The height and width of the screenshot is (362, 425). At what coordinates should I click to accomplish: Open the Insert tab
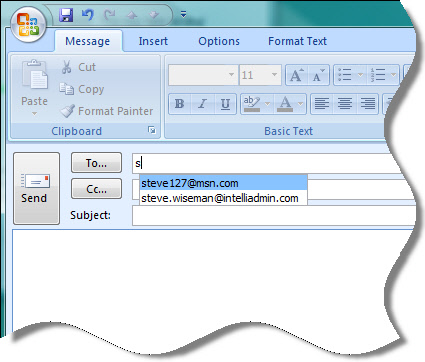tap(153, 41)
